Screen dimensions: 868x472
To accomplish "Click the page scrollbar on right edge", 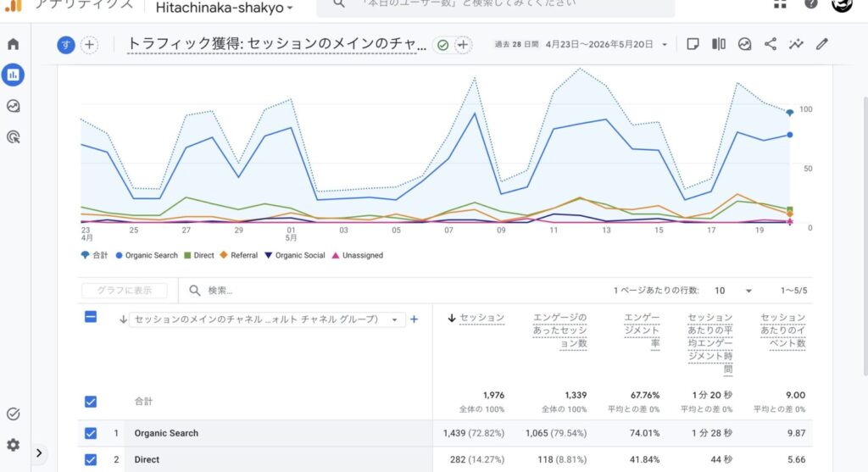I will click(x=865, y=236).
